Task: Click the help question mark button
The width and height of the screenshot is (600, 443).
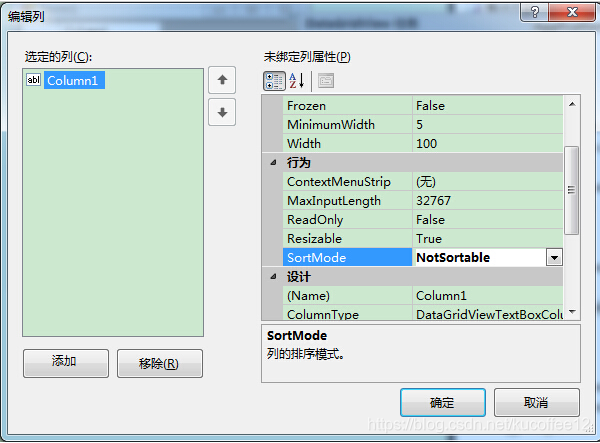Action: click(x=535, y=12)
